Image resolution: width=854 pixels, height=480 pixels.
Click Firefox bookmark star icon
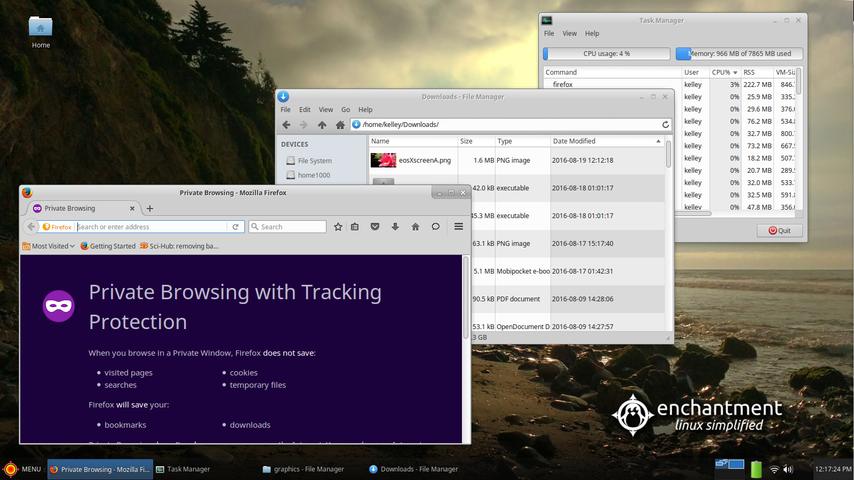[338, 227]
